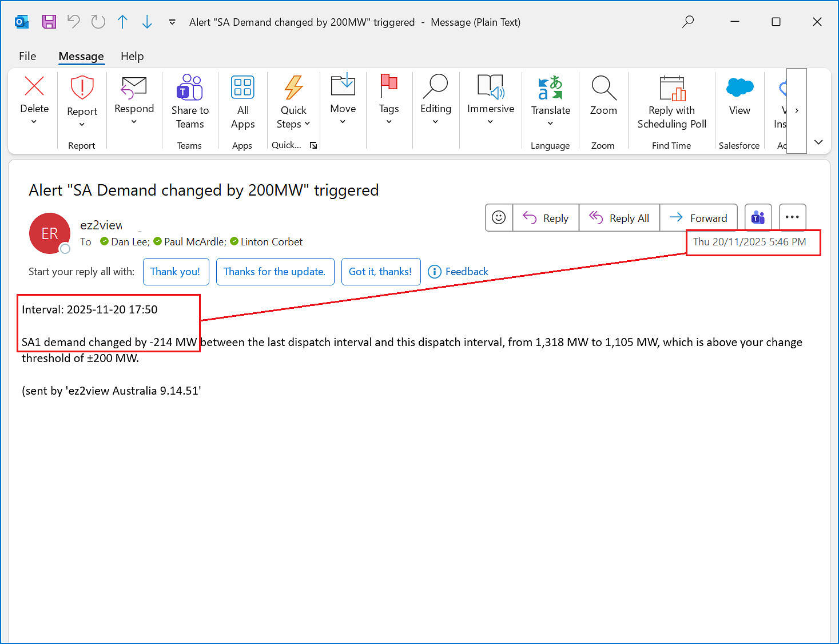The image size is (839, 644).
Task: Add emoji reaction to message
Action: click(x=499, y=218)
